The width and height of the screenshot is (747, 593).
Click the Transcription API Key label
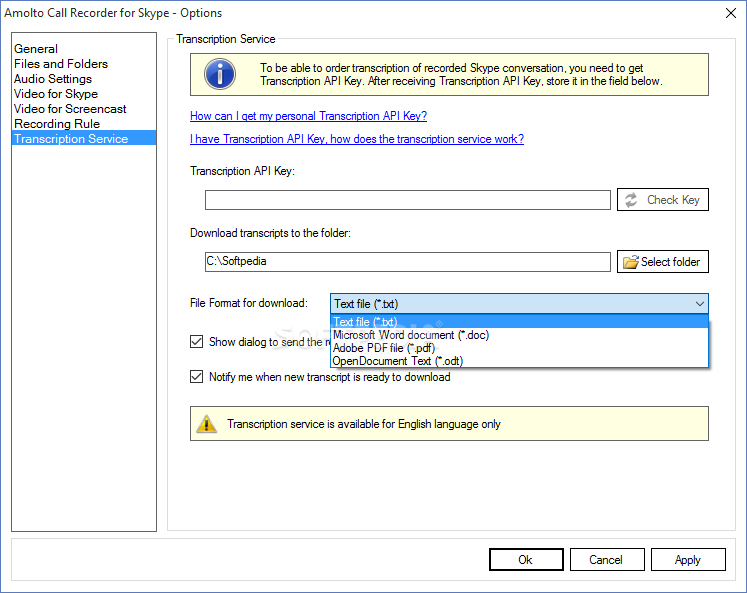[x=242, y=171]
